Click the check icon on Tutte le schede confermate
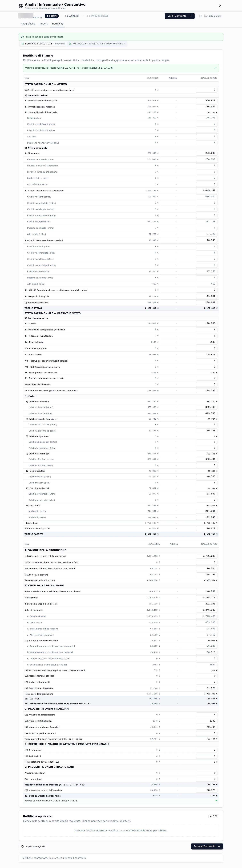The image size is (242, 868). click(22, 37)
